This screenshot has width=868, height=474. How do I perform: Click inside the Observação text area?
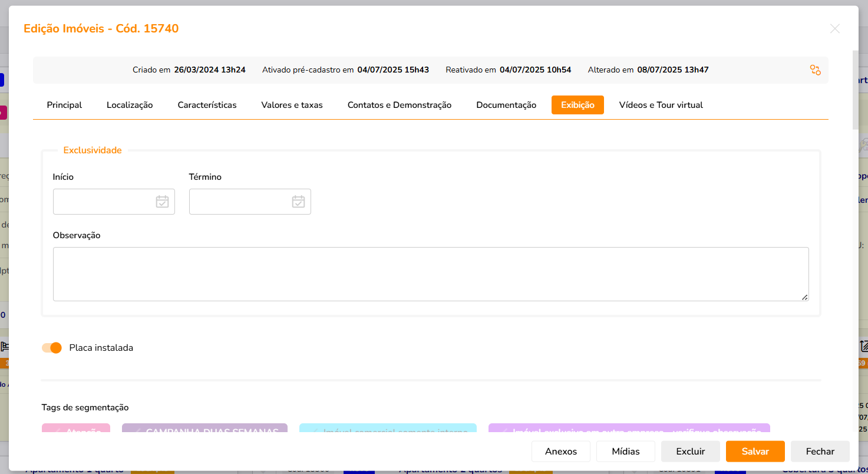coord(430,274)
